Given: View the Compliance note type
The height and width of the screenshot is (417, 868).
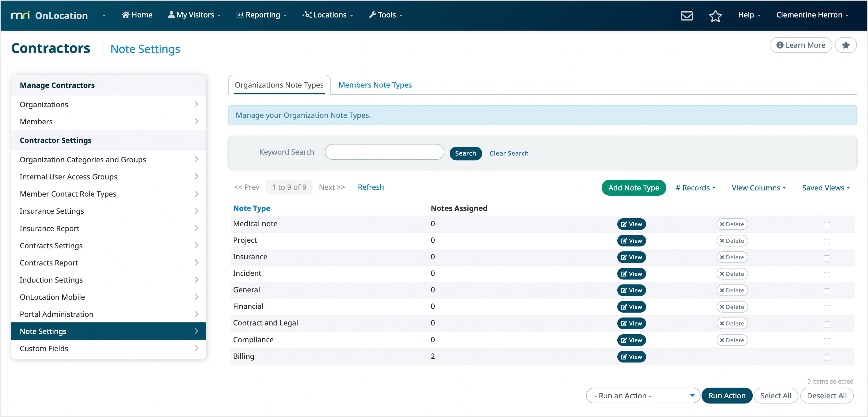Looking at the screenshot, I should tap(631, 340).
